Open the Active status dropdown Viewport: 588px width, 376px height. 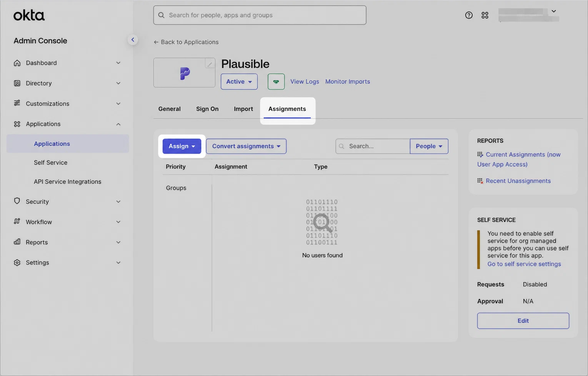point(239,82)
